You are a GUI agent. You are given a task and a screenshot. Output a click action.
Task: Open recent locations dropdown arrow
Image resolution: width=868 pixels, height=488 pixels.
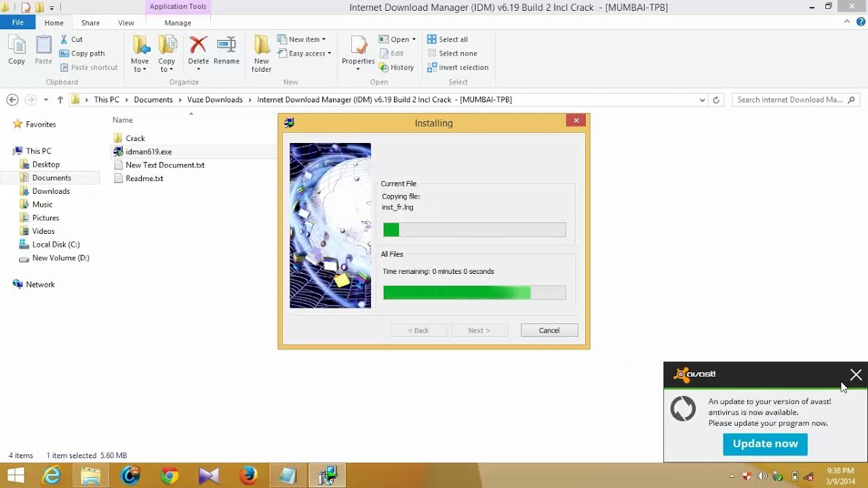[x=45, y=100]
